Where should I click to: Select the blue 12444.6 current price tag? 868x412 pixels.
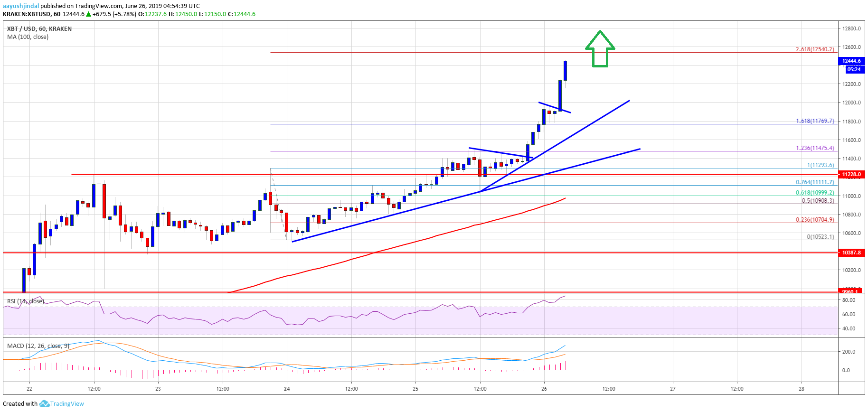[x=852, y=61]
